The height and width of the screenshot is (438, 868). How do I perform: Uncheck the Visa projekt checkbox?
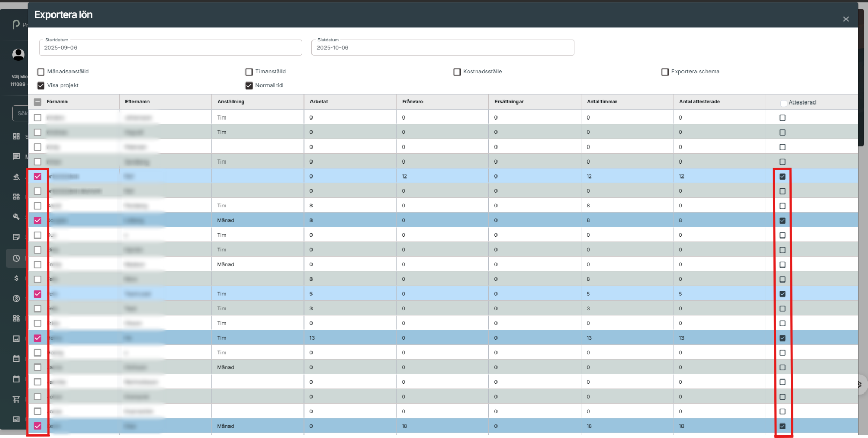pyautogui.click(x=41, y=86)
